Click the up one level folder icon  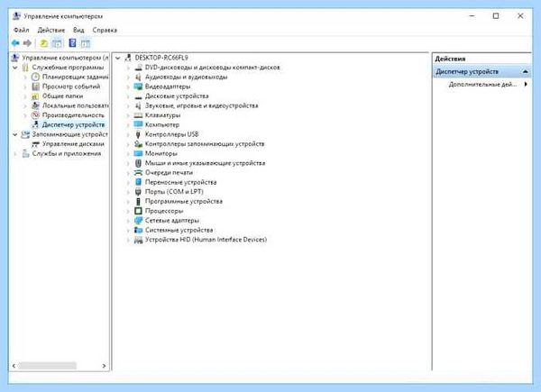coord(44,43)
